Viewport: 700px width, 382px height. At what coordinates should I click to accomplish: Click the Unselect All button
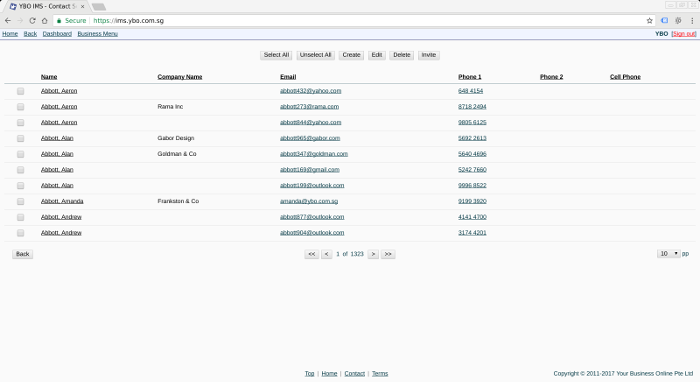(316, 55)
